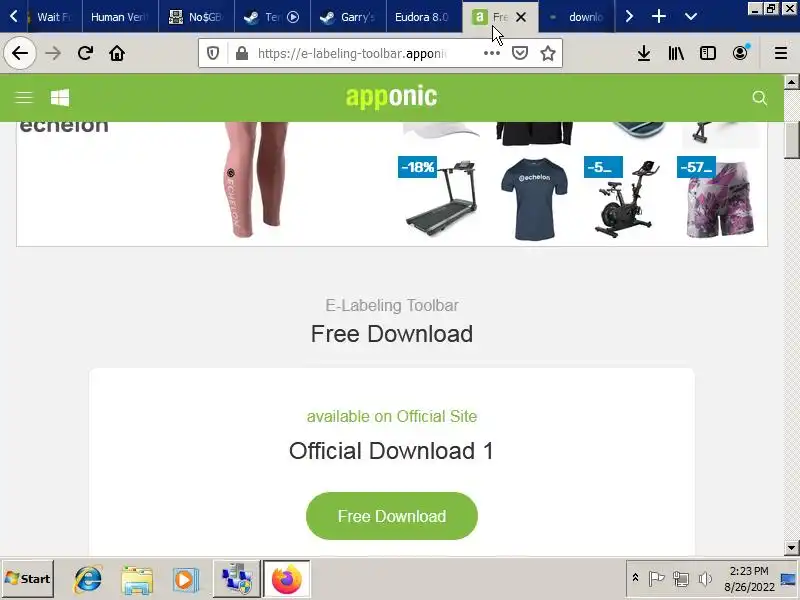800x600 pixels.
Task: Switch to the Garry's tab
Action: (348, 17)
